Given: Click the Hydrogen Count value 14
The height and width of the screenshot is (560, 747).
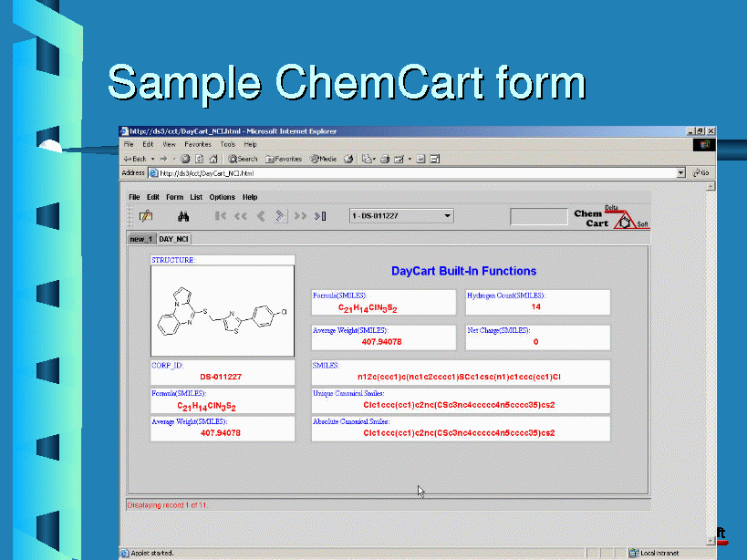Looking at the screenshot, I should coord(536,306).
